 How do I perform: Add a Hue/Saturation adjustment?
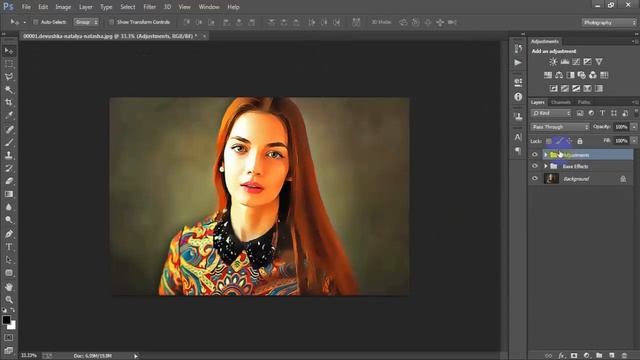[548, 75]
